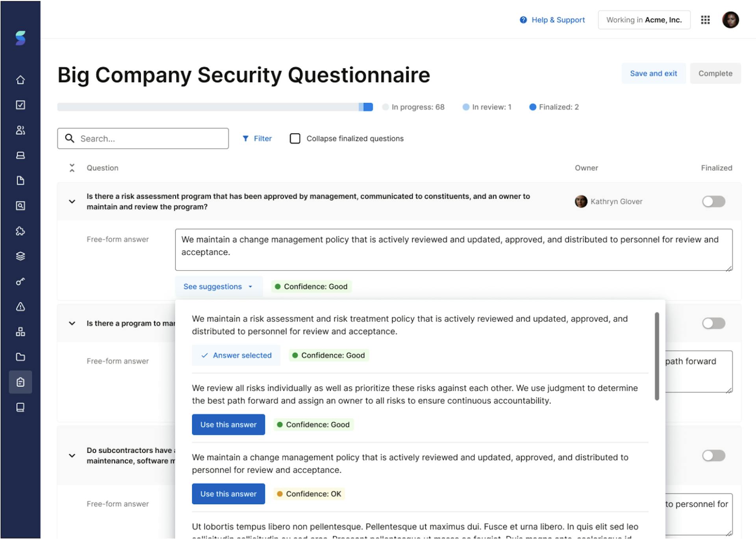Screen dimensions: 756x539
Task: Collapse the risk assessment program question
Action: pyautogui.click(x=72, y=201)
